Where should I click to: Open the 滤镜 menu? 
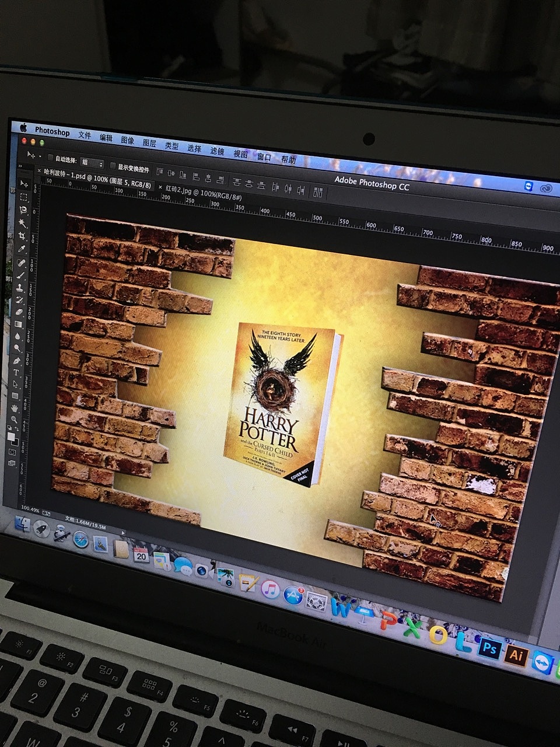click(217, 151)
